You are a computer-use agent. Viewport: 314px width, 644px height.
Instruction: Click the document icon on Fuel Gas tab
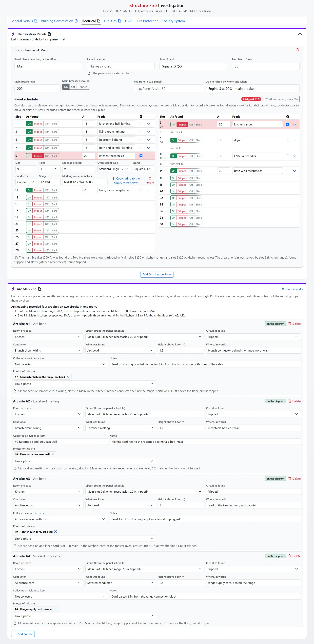pyautogui.click(x=120, y=21)
